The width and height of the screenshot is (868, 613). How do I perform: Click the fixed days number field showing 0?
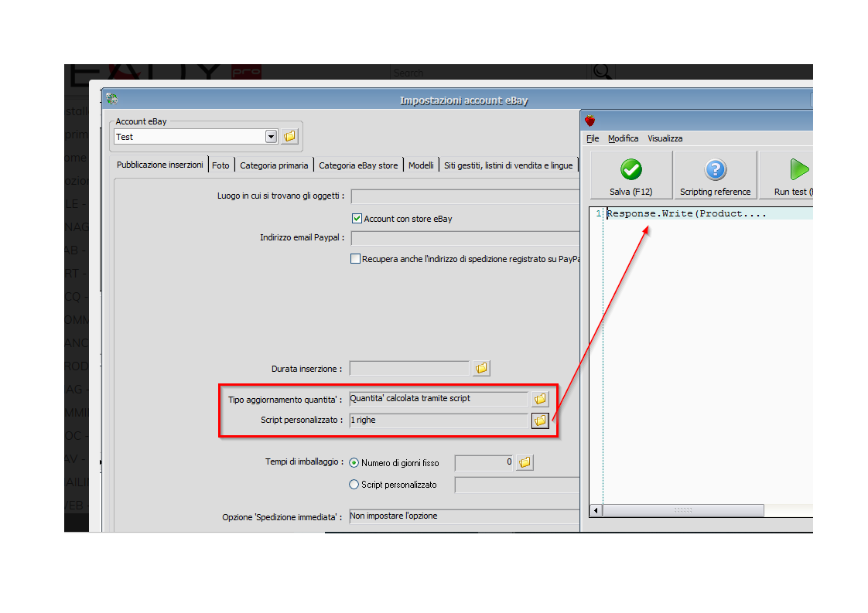[484, 462]
